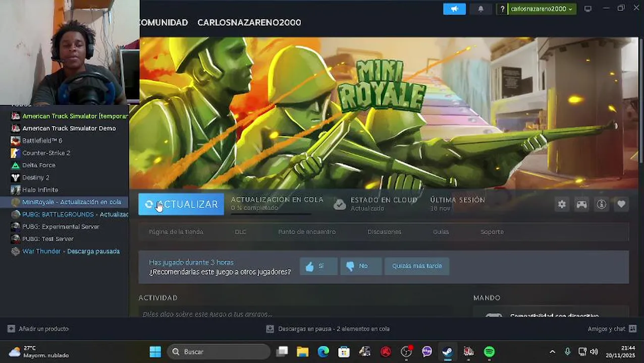Click the blue ACTUALIZAR button
Viewport: 644px width, 363px height.
(x=181, y=204)
